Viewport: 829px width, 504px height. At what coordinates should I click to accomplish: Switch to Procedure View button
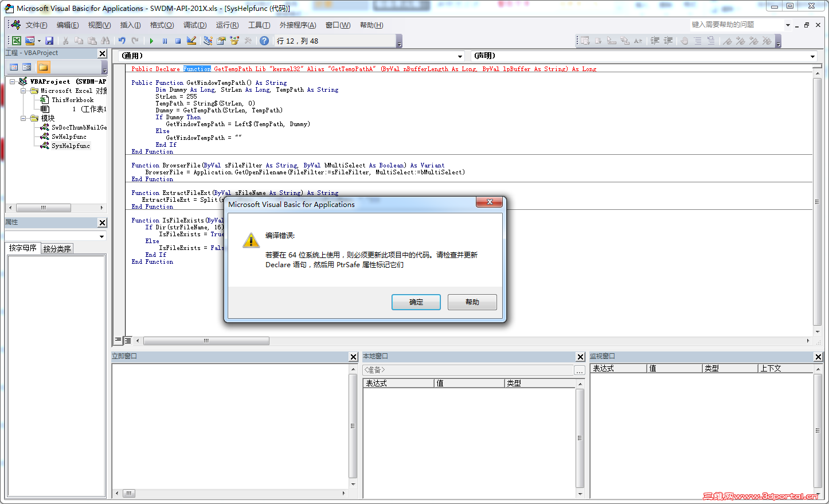(118, 340)
